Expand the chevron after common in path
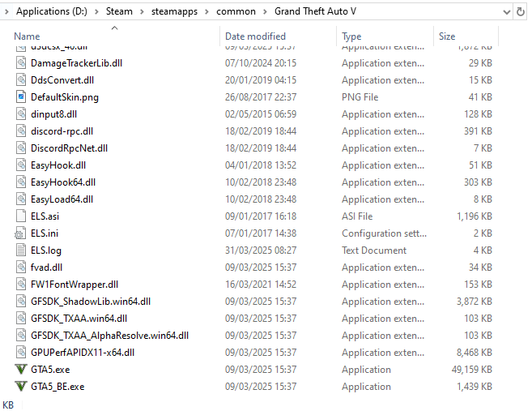Viewport: 532px width, 411px height. pyautogui.click(x=265, y=12)
